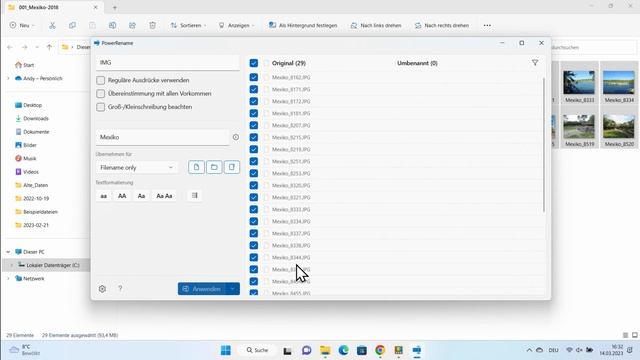This screenshot has width=640, height=360.
Task: Click the include folders icon button
Action: 214,167
